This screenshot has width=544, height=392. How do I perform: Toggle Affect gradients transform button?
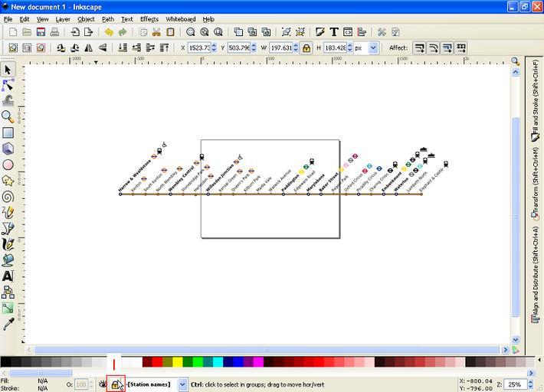point(447,47)
